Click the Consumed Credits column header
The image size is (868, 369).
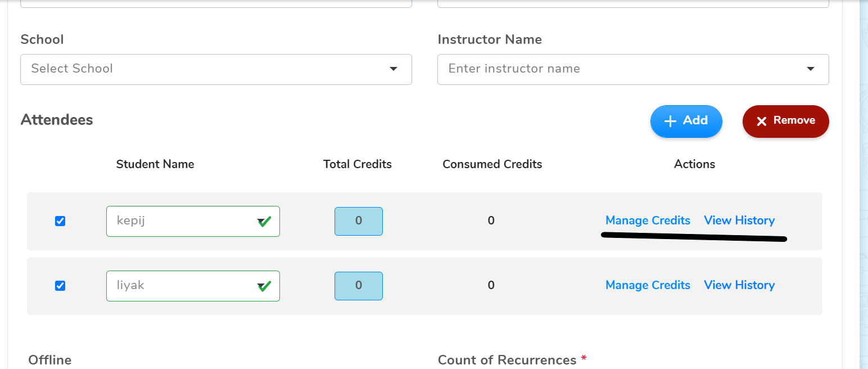(492, 164)
